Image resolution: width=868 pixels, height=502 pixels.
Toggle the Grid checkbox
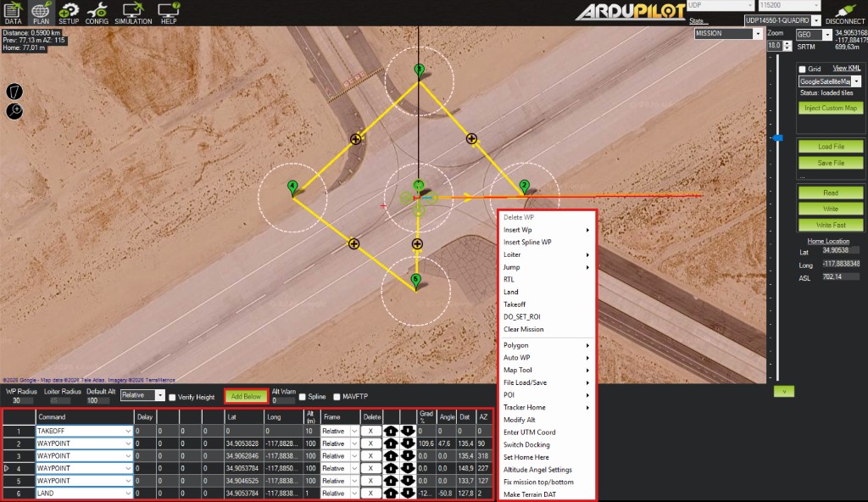click(802, 70)
